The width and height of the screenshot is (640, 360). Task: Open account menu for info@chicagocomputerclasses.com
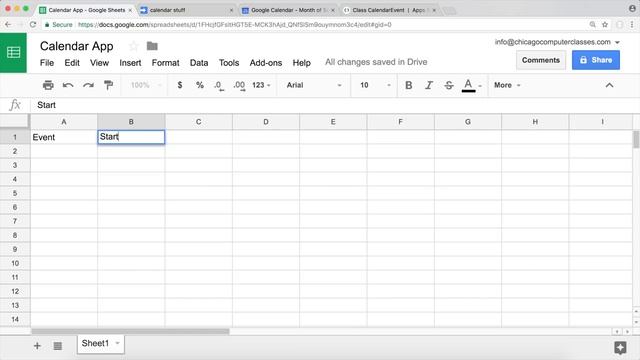pyautogui.click(x=557, y=42)
